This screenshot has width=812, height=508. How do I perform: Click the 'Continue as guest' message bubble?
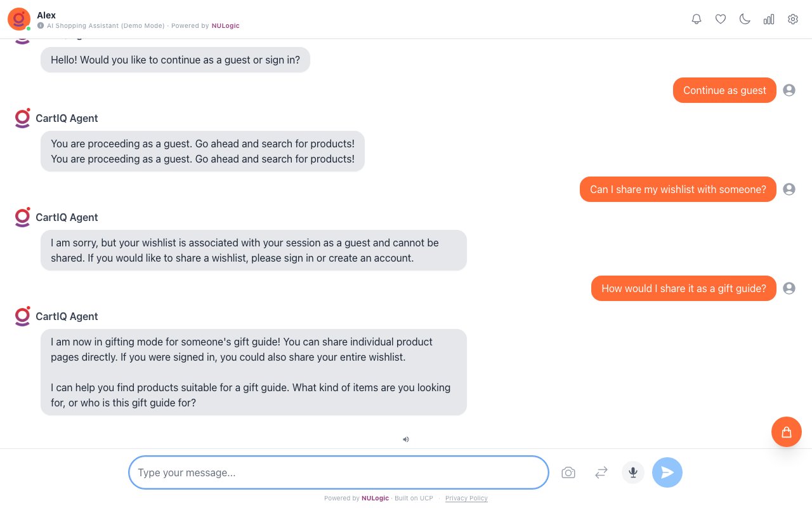pos(724,90)
